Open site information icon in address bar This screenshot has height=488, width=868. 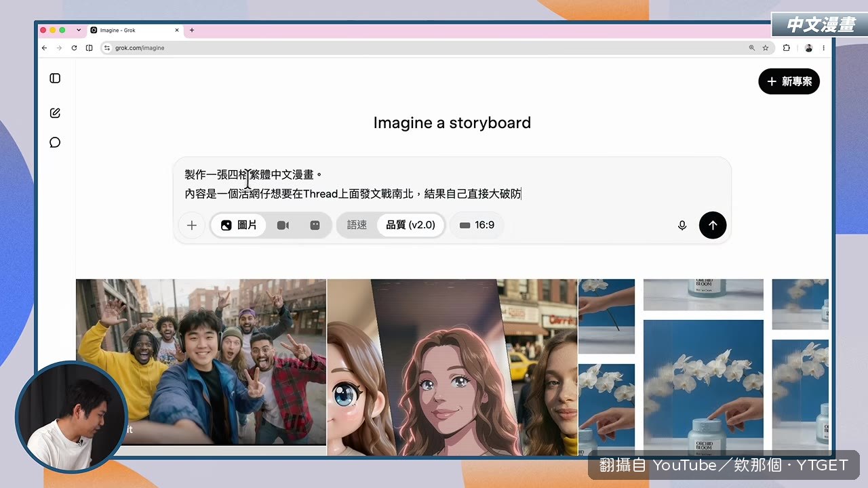(x=106, y=48)
